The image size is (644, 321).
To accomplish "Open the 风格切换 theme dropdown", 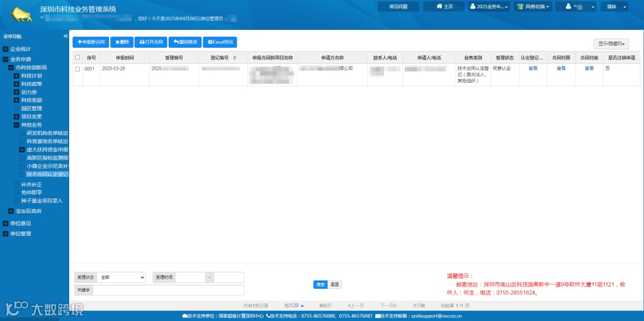I will pos(532,7).
